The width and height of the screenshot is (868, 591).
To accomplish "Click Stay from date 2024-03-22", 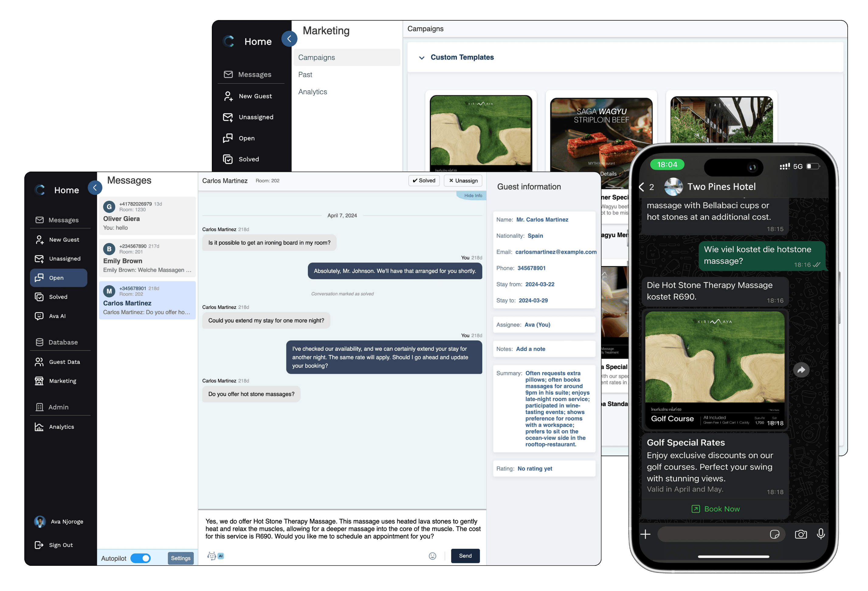I will (x=540, y=284).
